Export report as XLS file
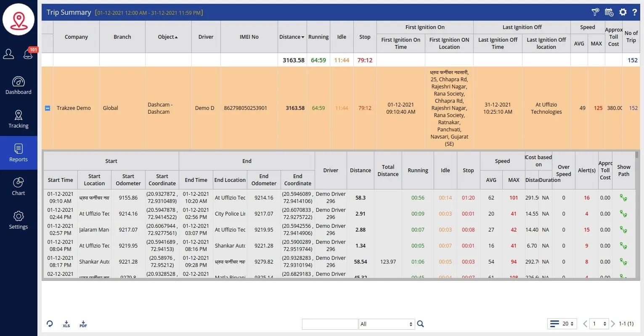This screenshot has height=336, width=644. click(66, 324)
